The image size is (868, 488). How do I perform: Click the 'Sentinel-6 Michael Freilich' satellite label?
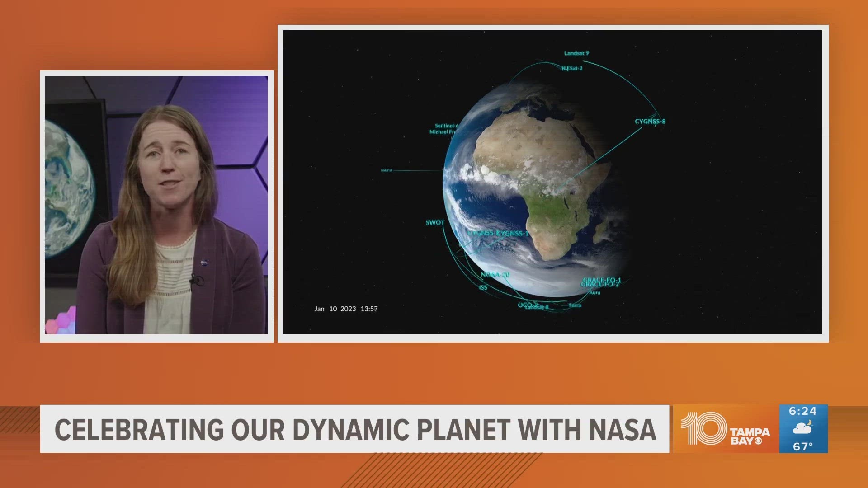coord(444,129)
